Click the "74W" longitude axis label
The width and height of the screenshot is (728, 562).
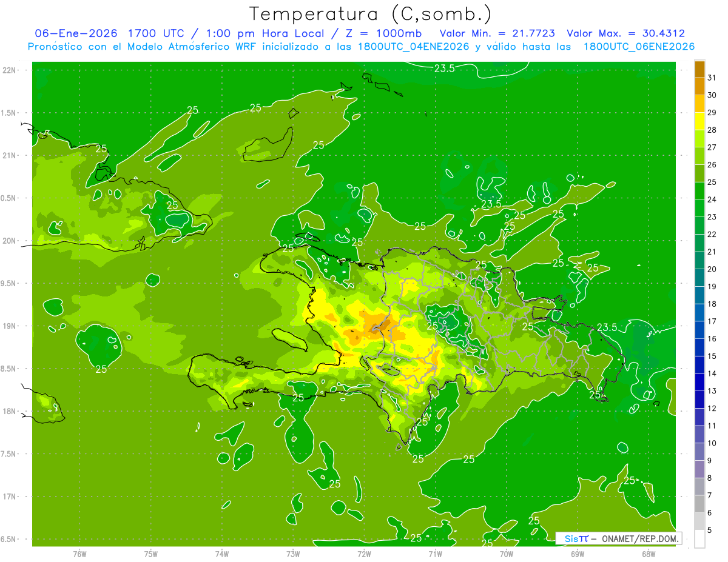click(x=222, y=554)
